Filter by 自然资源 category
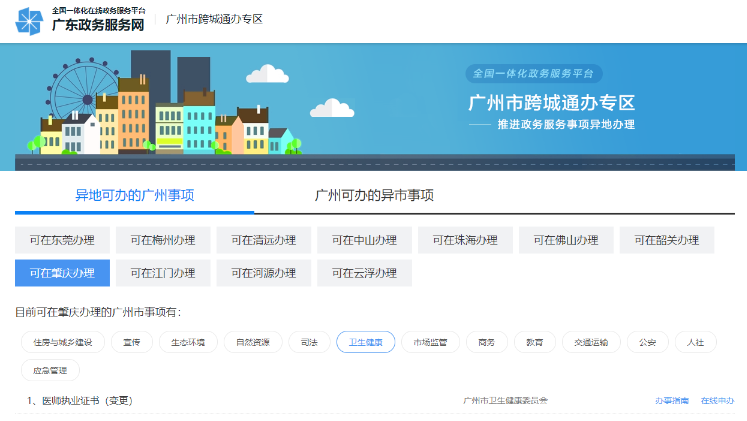747x421 pixels. (253, 342)
